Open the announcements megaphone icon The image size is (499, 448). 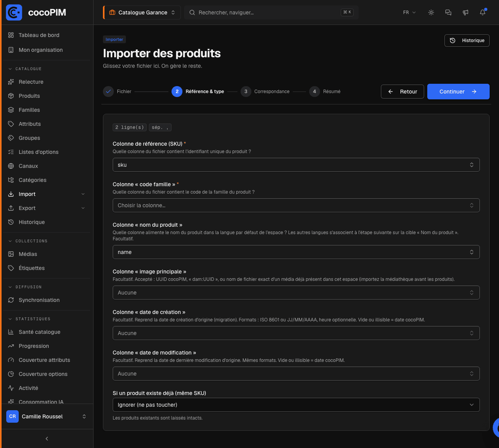465,12
